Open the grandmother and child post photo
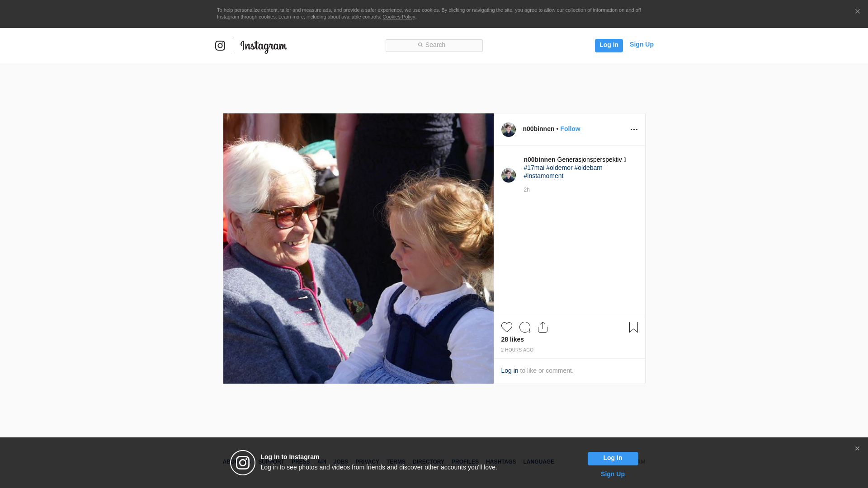This screenshot has height=488, width=868. (358, 249)
